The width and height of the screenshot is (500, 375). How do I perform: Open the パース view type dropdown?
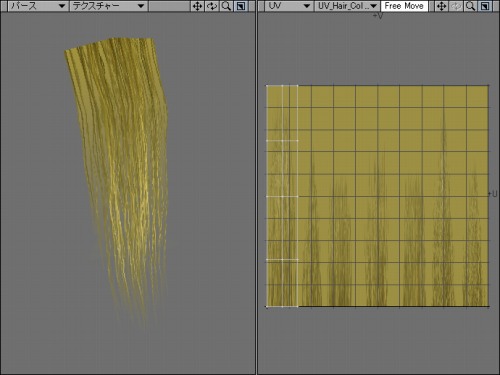click(38, 6)
